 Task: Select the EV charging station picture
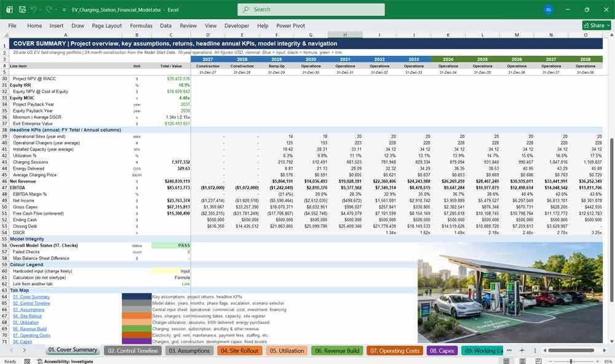coord(510,293)
